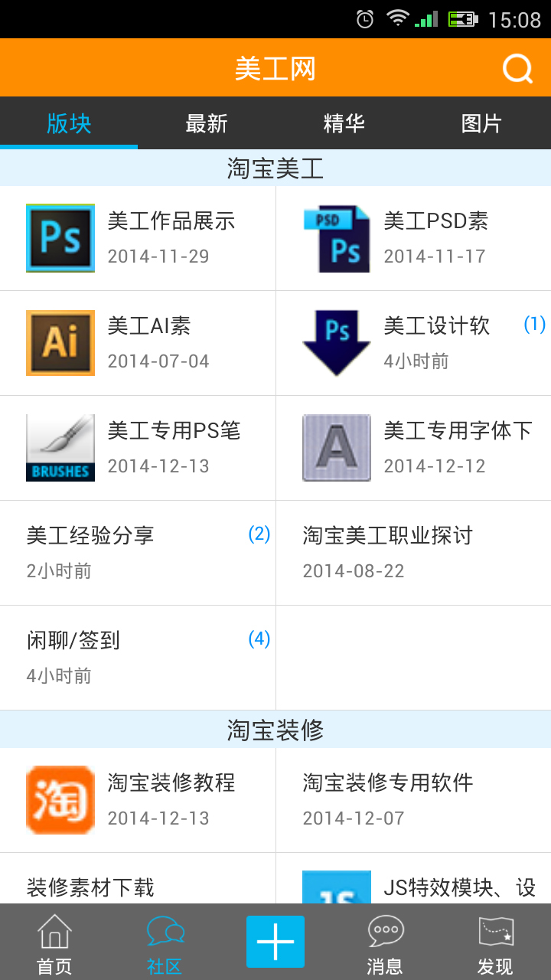Tap the 15:08 clock in status bar
The height and width of the screenshot is (980, 551).
coord(514,20)
